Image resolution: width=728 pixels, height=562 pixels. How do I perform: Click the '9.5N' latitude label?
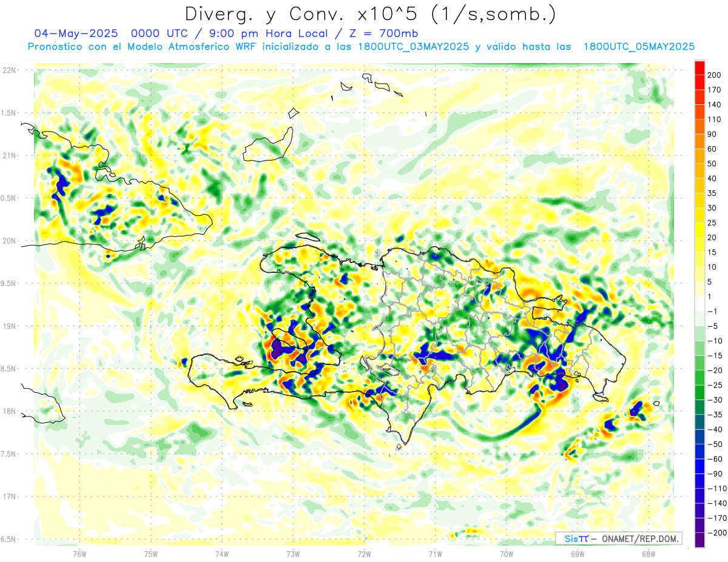pyautogui.click(x=8, y=283)
